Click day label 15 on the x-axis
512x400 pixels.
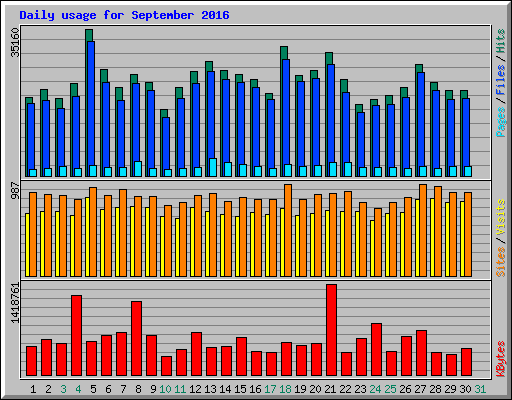(240, 389)
